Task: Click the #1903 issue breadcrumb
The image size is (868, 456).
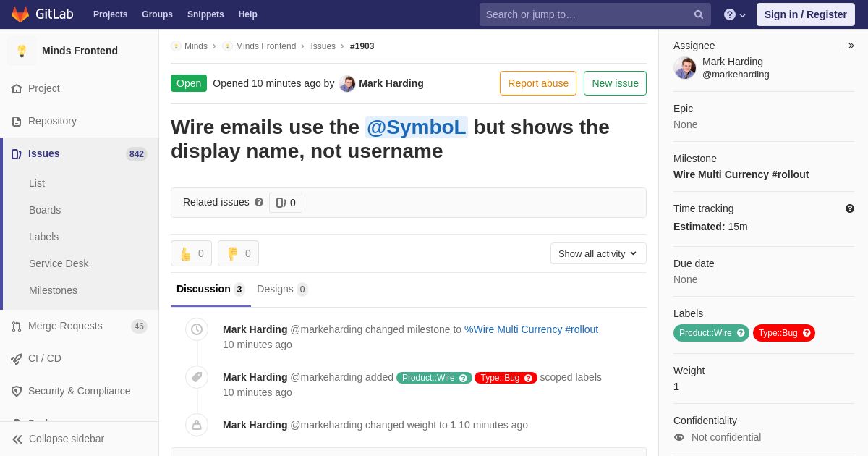Action: coord(362,46)
